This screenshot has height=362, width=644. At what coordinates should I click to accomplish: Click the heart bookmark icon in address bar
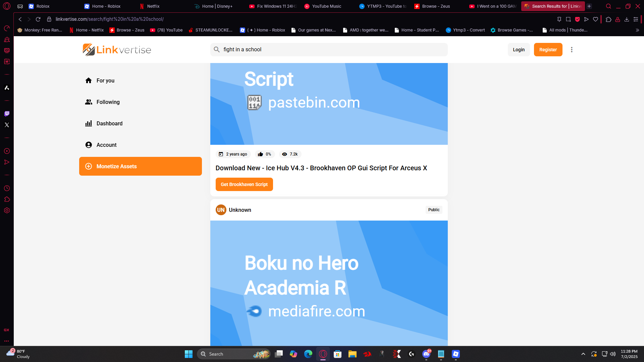(x=595, y=19)
